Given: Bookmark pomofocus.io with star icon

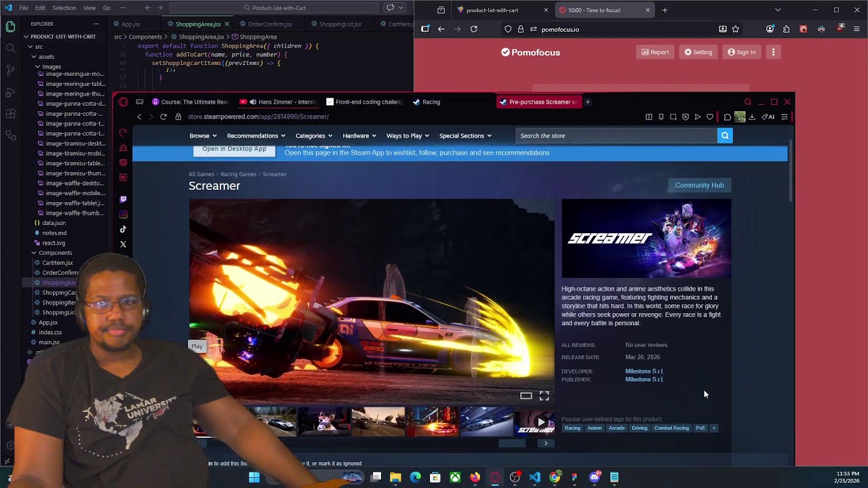Looking at the screenshot, I should tap(736, 29).
